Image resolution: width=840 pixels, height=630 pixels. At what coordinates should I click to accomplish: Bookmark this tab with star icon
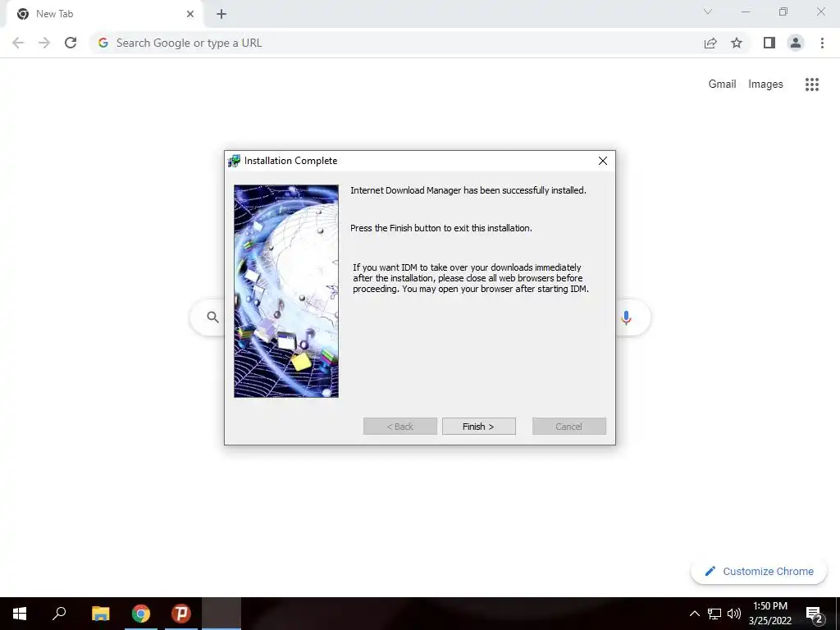[x=737, y=43]
